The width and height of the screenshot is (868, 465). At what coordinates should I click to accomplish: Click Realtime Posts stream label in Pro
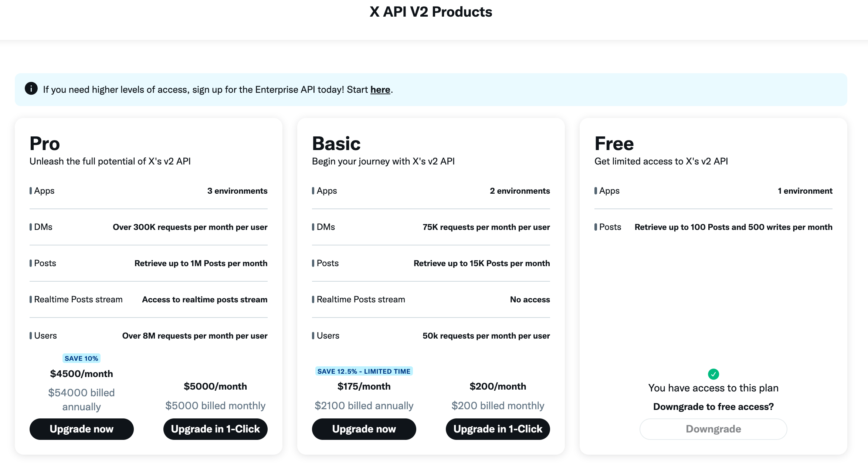coord(78,299)
